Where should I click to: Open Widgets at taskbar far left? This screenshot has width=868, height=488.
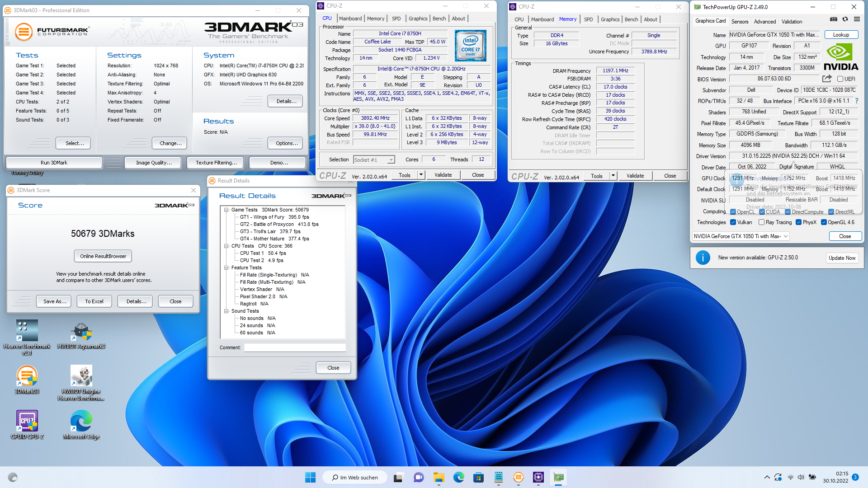[x=13, y=477]
